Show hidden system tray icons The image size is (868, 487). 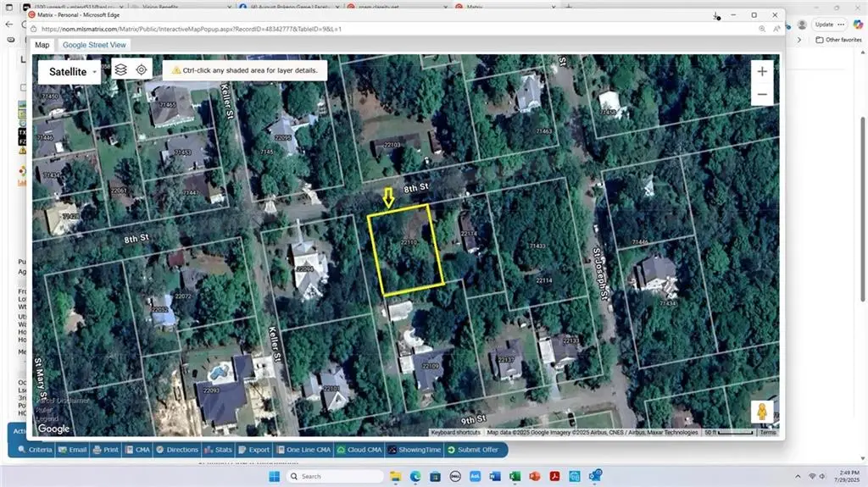(x=798, y=476)
